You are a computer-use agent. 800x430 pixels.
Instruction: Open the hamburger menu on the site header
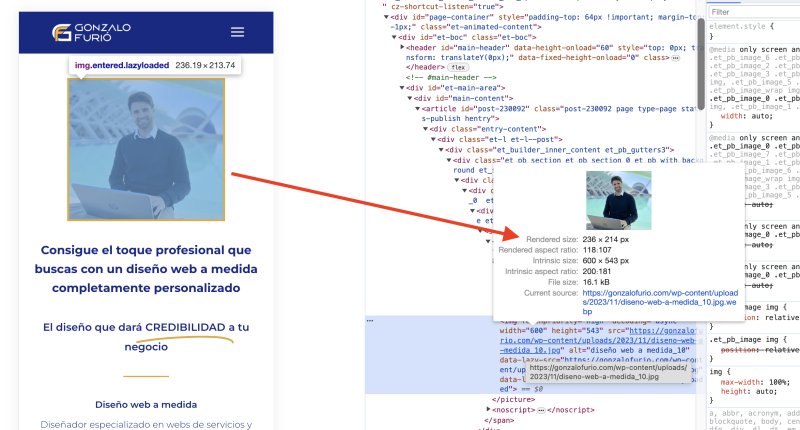pyautogui.click(x=237, y=32)
